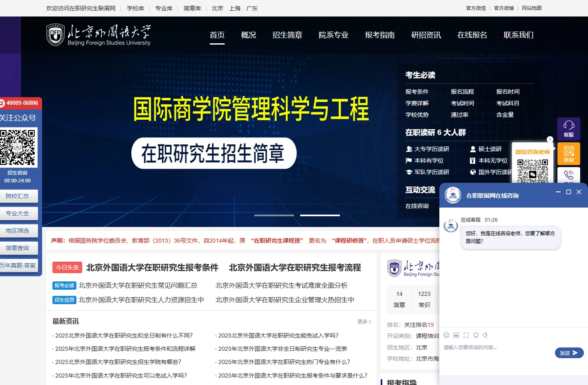
Task: Go to 首页 in main navigation
Action: (217, 35)
